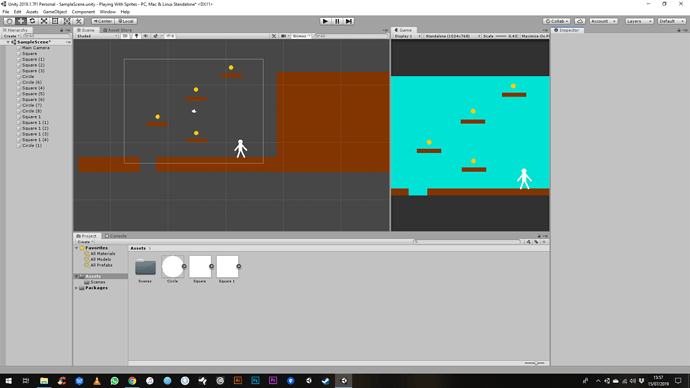Viewport: 690px width, 388px height.
Task: Open File Explorer from taskbar
Action: [x=44, y=381]
